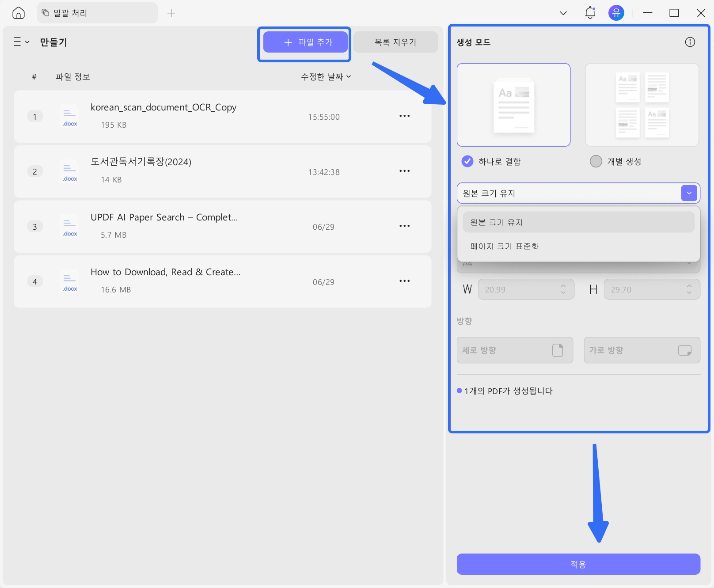Sort by 수정한 날짜 column
The image size is (714, 588).
[x=326, y=76]
